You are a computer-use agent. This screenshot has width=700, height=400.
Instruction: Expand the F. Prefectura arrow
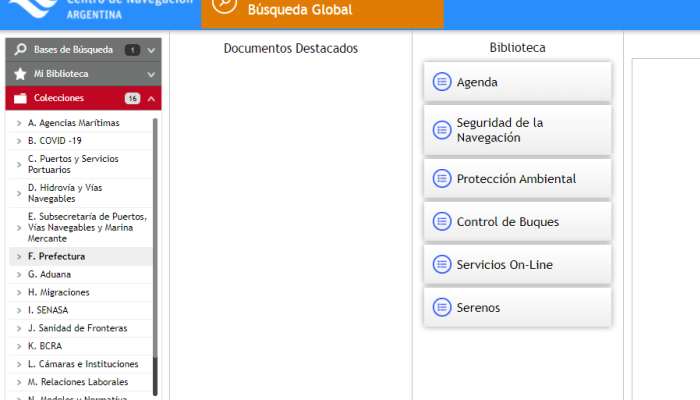(19, 257)
